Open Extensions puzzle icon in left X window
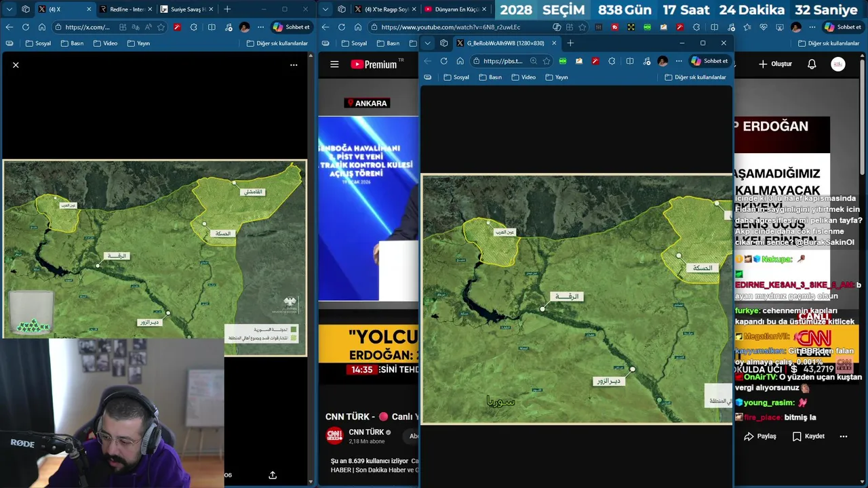Viewport: 868px width, 488px height. coord(194,27)
